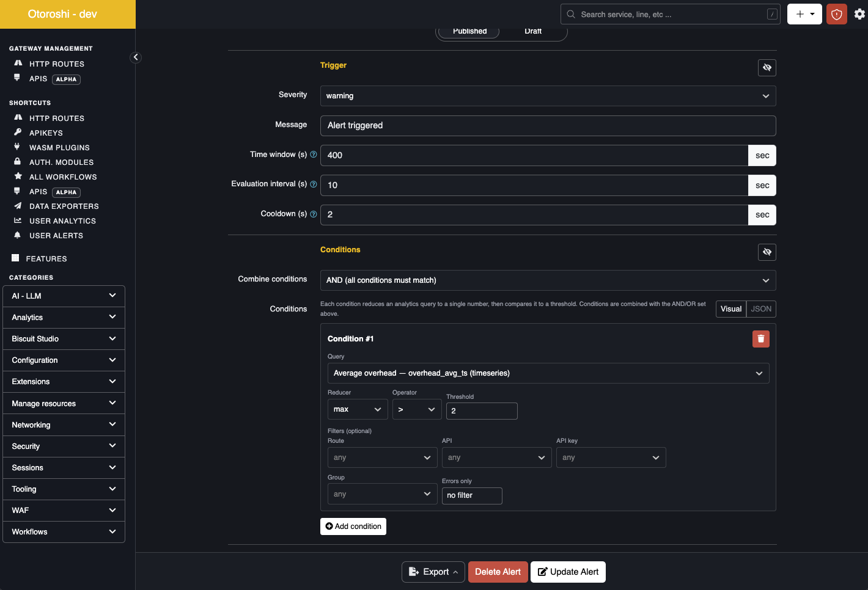This screenshot has height=590, width=868.
Task: Click the search service input field
Action: click(671, 14)
